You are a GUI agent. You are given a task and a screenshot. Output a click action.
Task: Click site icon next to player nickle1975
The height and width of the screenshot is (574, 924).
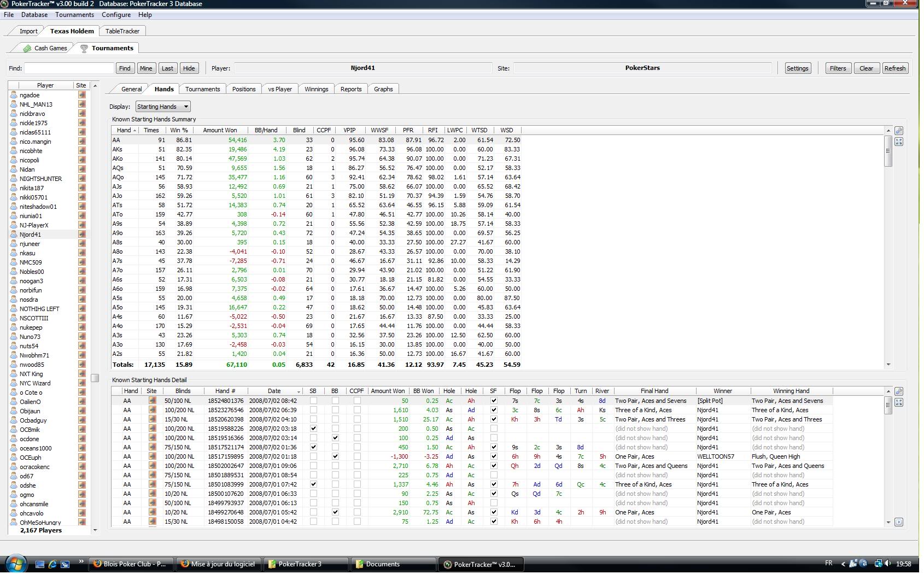[x=82, y=123]
